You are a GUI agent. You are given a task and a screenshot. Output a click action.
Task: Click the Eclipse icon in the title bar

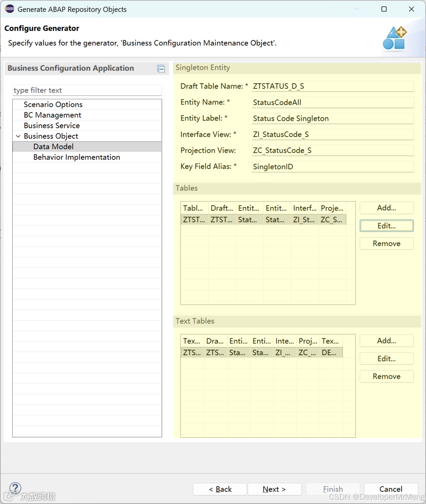pos(9,9)
